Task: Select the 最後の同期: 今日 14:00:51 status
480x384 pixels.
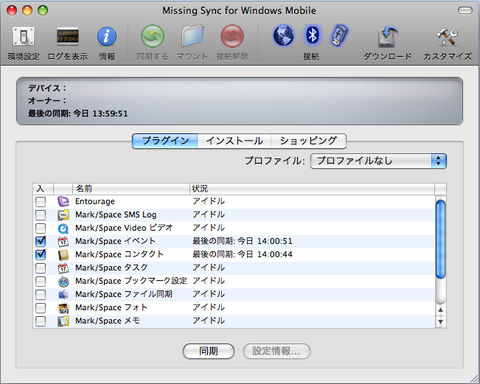Action: tap(242, 241)
